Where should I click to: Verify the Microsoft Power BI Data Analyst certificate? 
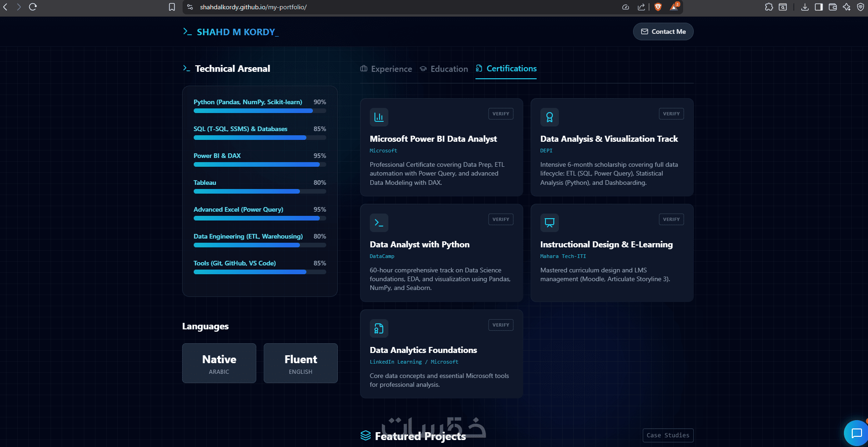click(x=501, y=113)
